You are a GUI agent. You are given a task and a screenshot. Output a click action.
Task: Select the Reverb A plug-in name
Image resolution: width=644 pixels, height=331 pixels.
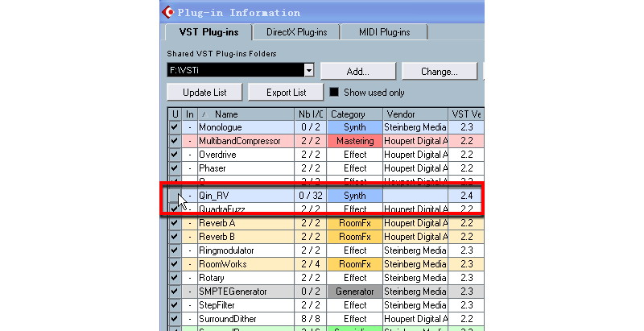217,223
